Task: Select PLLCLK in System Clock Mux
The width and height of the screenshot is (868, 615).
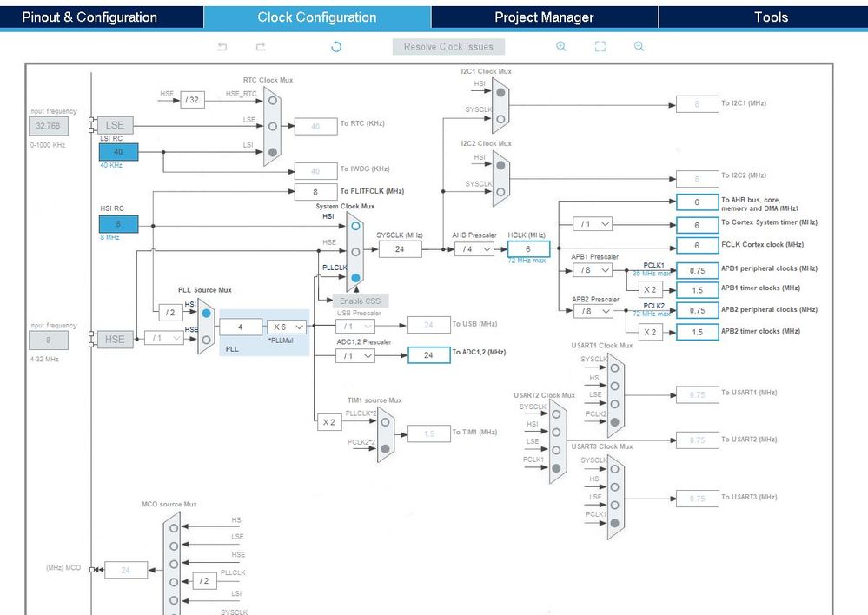Action: click(355, 278)
